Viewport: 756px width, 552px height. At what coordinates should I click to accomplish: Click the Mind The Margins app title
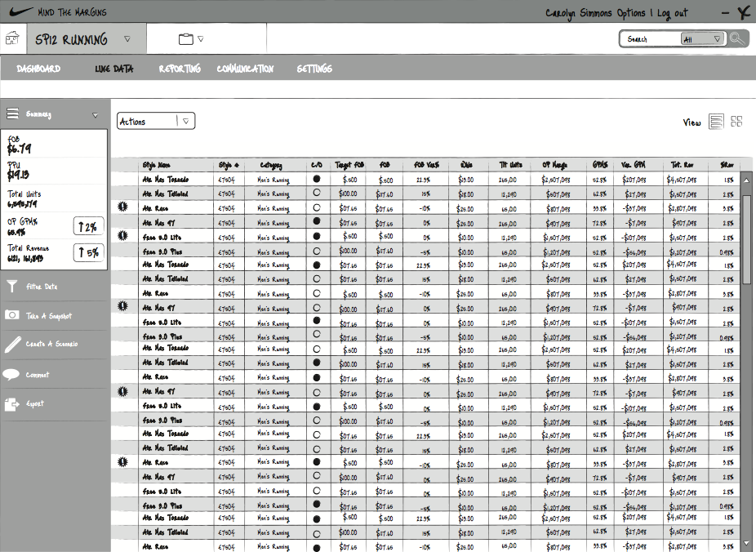(x=73, y=12)
